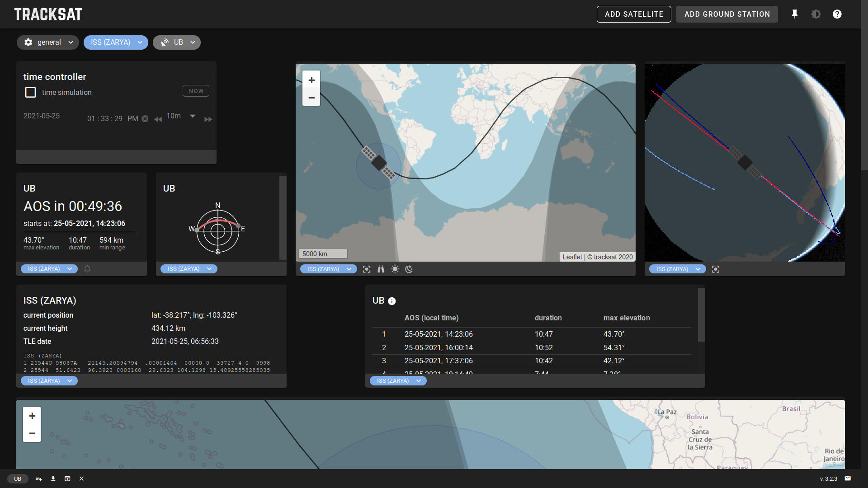Click the ADD GROUND STATION button

(x=727, y=14)
